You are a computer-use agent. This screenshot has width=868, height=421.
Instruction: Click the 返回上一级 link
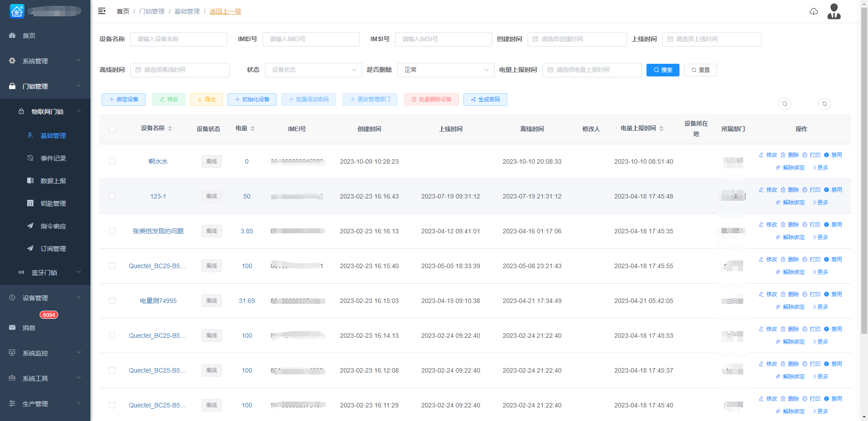point(225,11)
